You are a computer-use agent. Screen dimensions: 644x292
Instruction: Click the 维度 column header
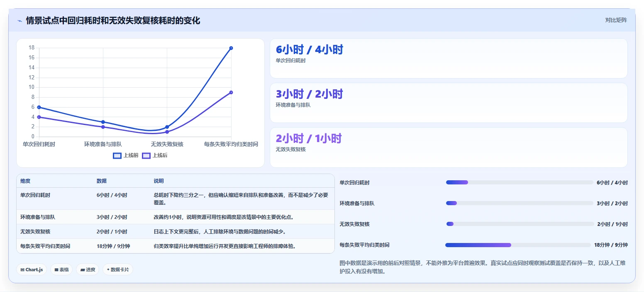pyautogui.click(x=25, y=181)
